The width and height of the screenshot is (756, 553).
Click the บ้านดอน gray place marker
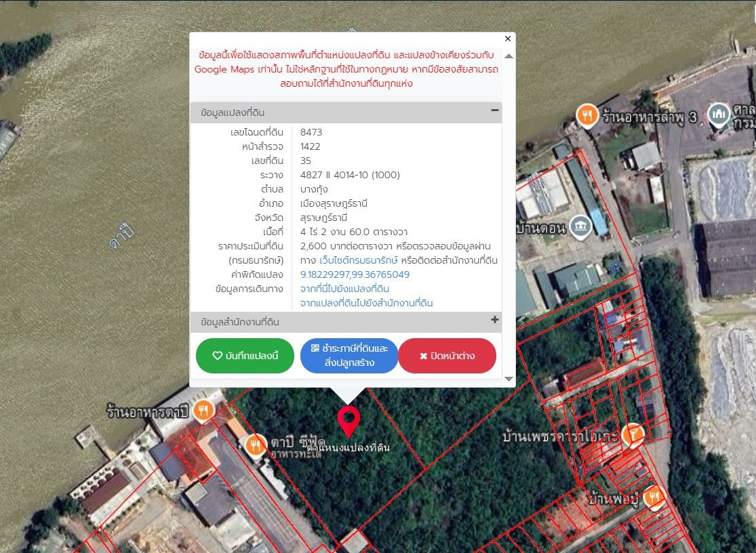(x=580, y=226)
